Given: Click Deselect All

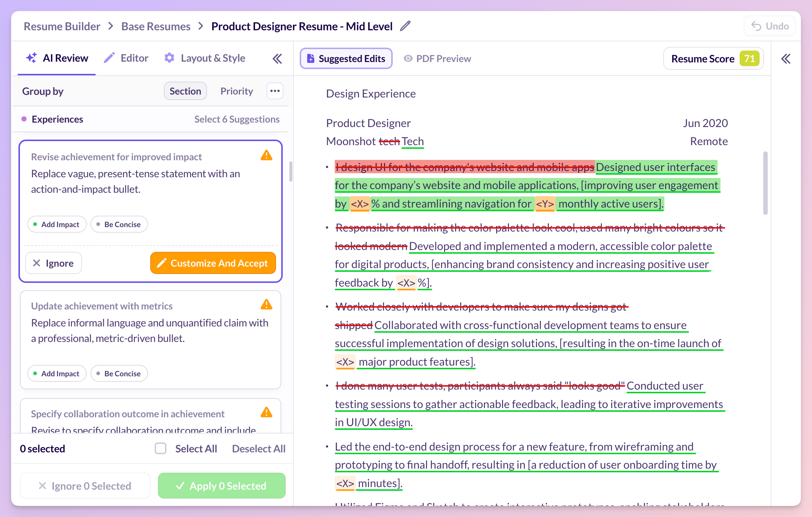Looking at the screenshot, I should click(x=259, y=449).
